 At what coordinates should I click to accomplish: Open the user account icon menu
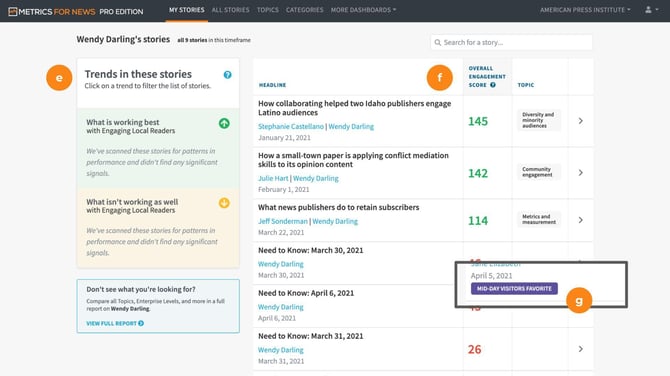click(651, 9)
